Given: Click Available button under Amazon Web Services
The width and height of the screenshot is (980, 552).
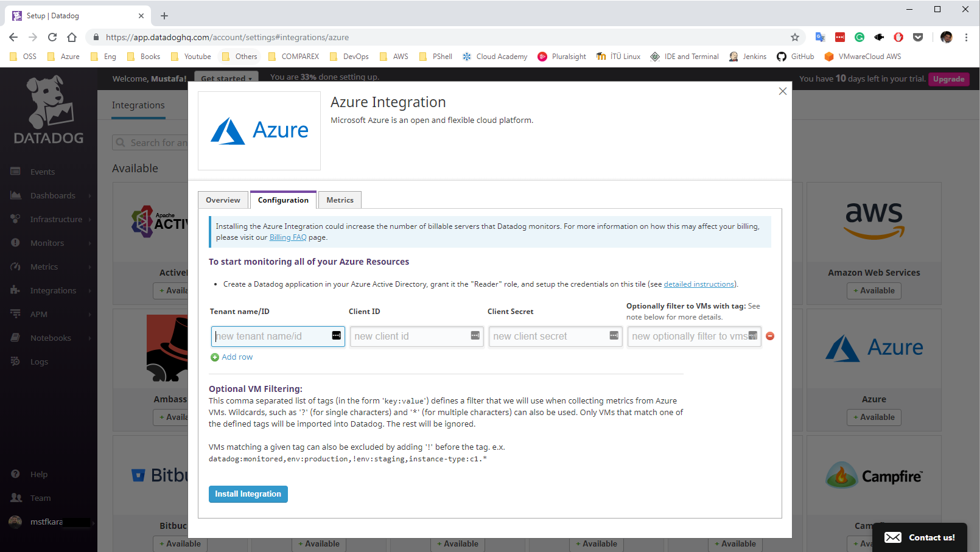Looking at the screenshot, I should pos(874,291).
